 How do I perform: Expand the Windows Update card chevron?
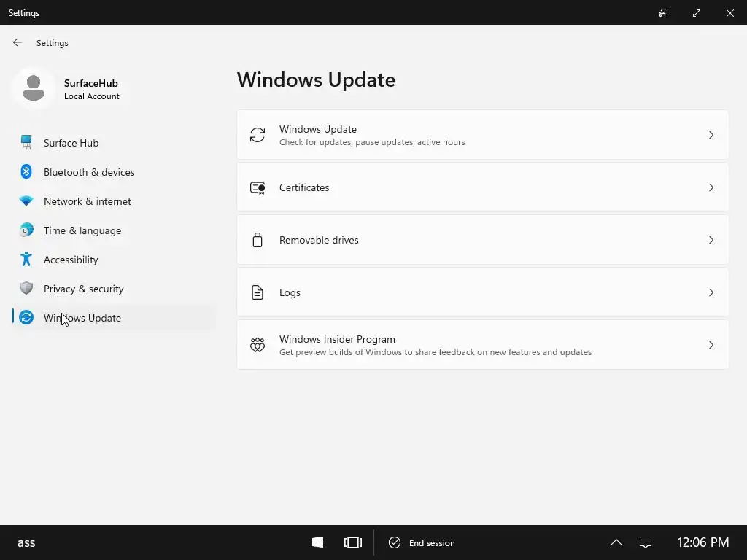[x=711, y=135]
